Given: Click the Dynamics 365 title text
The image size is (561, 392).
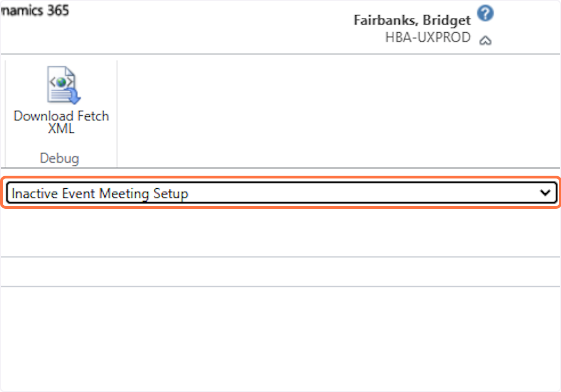Looking at the screenshot, I should (35, 10).
